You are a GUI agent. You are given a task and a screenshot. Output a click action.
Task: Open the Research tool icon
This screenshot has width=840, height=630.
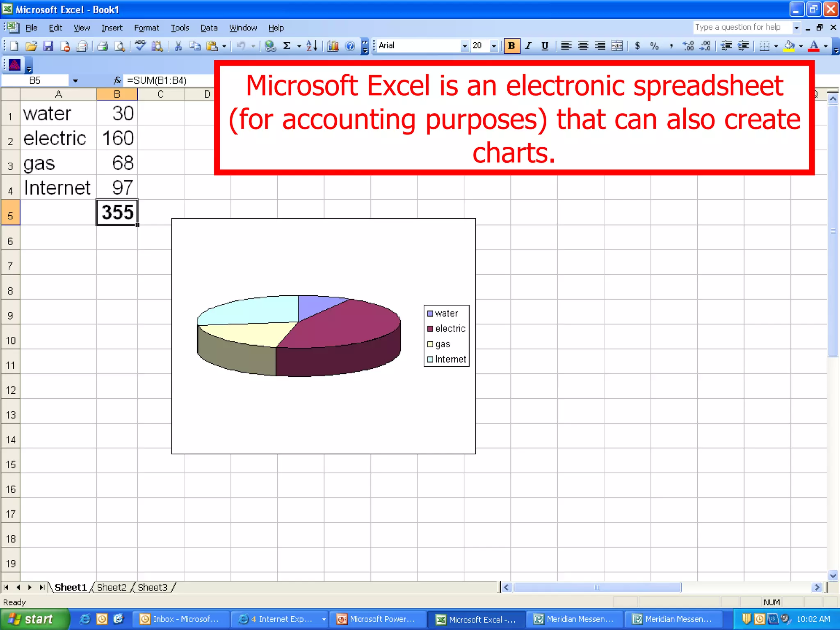point(157,46)
